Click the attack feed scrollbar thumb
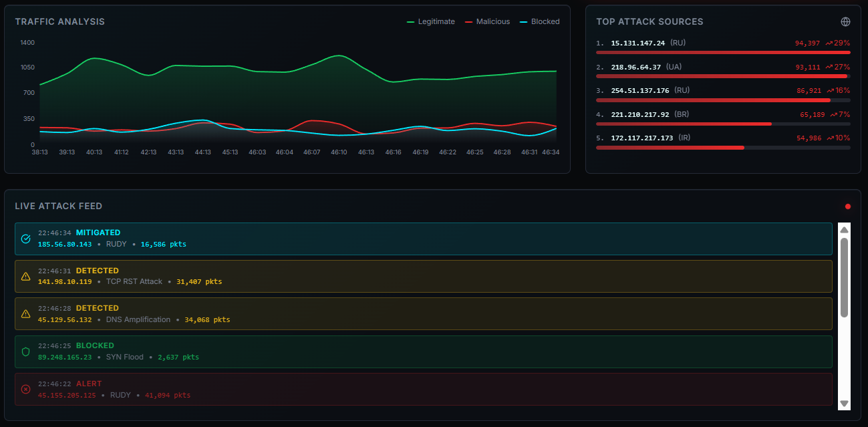 (844, 277)
